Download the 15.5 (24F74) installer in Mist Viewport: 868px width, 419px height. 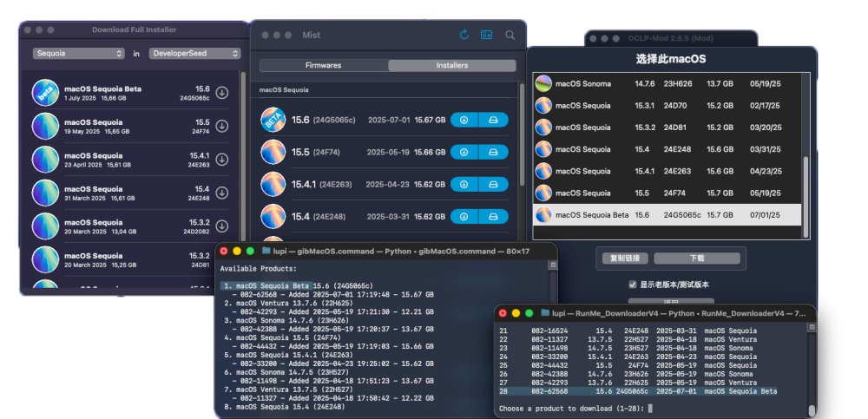tap(464, 152)
